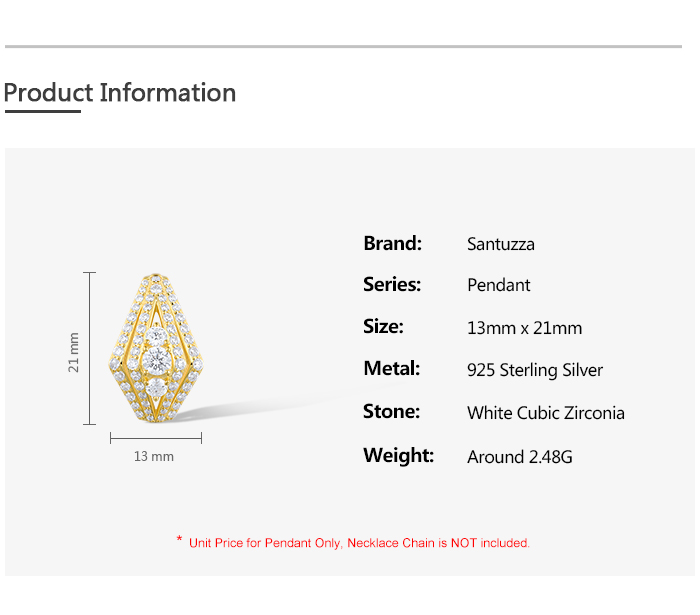Click the Santuzza brand name
The image size is (700, 615).
coord(500,244)
